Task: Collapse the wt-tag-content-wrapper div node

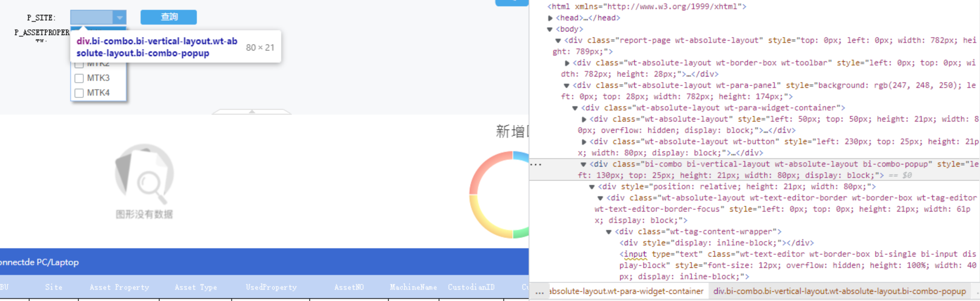Action: click(609, 232)
